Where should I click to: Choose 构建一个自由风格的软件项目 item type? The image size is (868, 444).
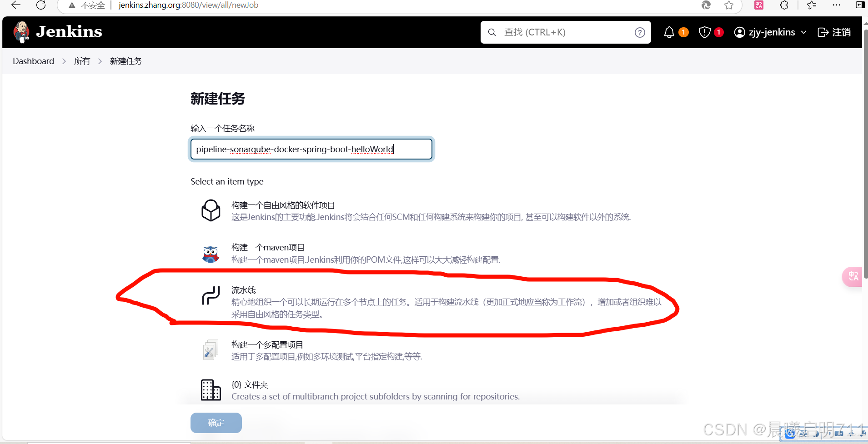(283, 205)
